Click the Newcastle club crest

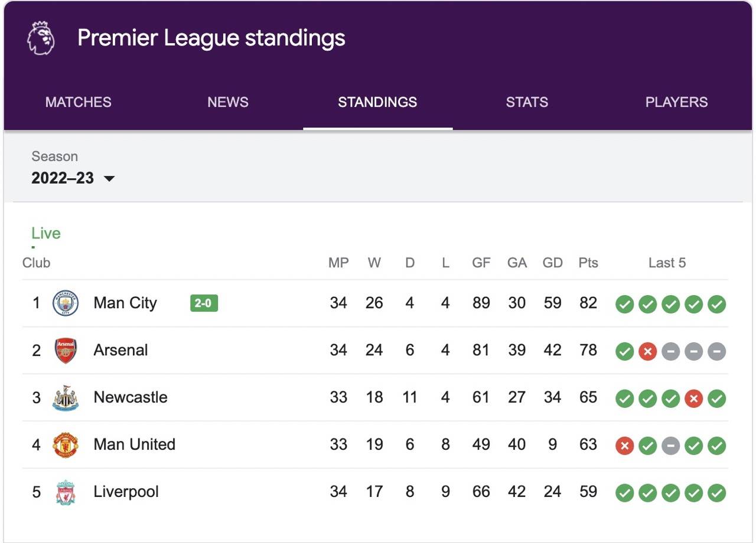tap(65, 398)
